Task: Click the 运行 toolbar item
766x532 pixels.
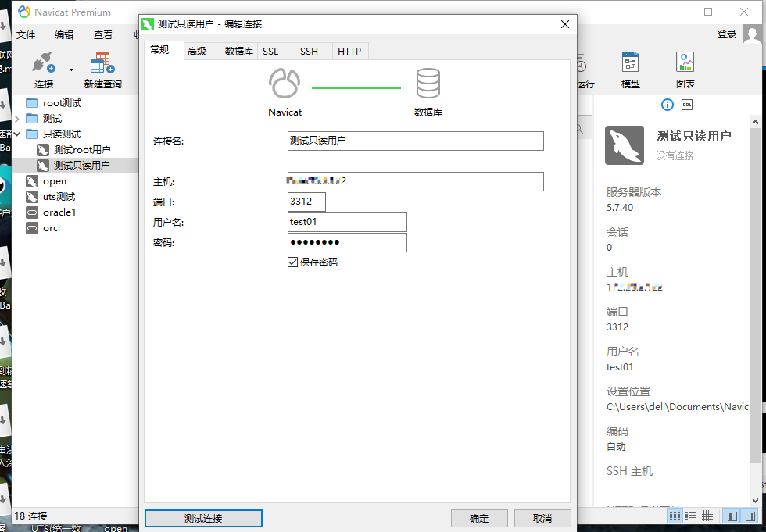Action: [x=585, y=70]
